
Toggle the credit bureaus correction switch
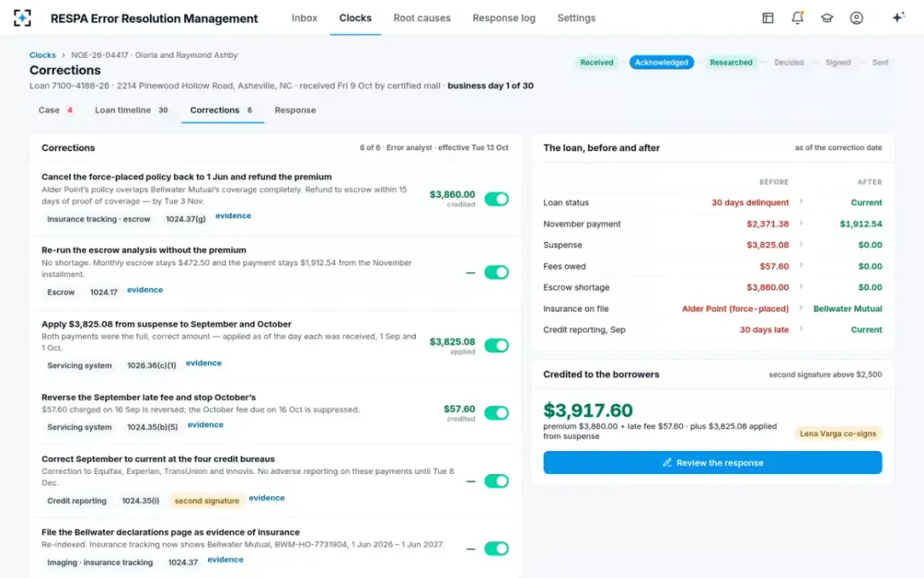pyautogui.click(x=497, y=482)
